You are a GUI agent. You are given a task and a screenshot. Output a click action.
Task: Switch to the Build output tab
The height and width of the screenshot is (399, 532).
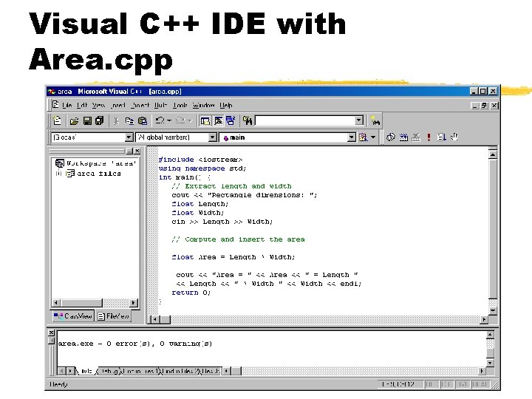(x=86, y=371)
